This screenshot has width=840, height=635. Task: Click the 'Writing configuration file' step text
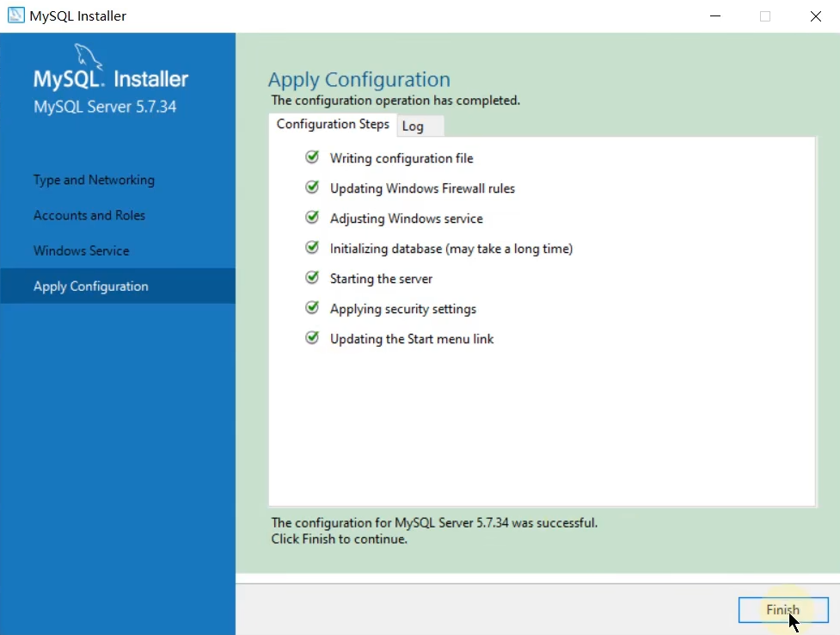coord(402,158)
